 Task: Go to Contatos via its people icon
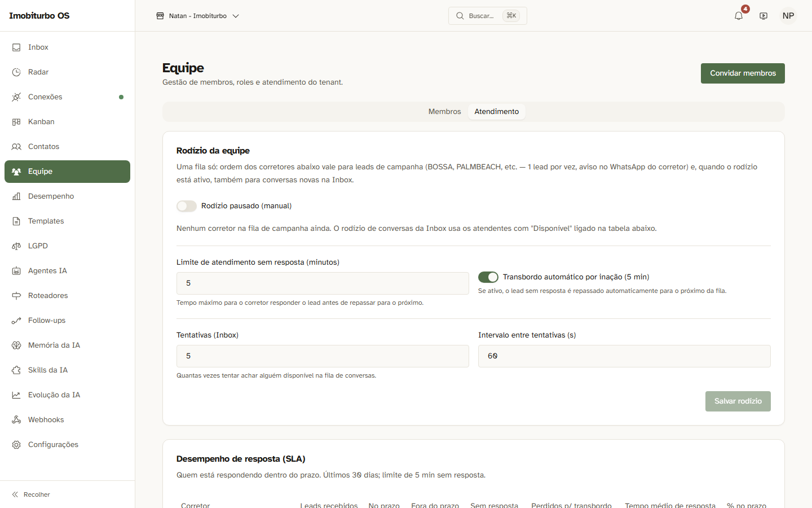(16, 147)
